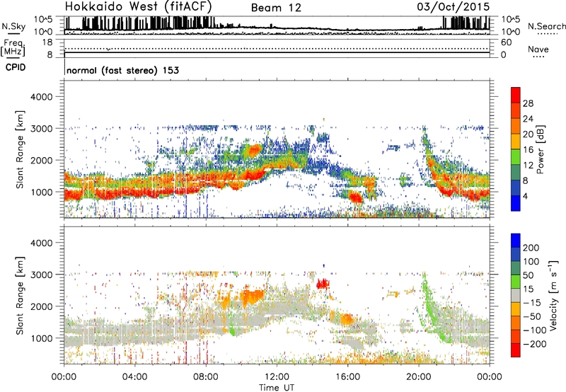Click the red velocity patch near 2700 km
Image resolution: width=566 pixels, height=392 pixels.
click(323, 284)
